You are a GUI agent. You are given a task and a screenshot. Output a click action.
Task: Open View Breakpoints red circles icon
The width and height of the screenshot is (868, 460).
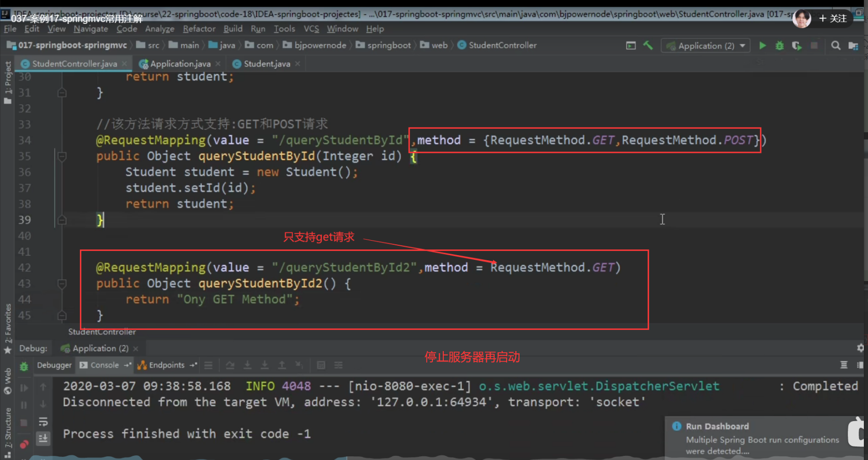[x=24, y=444]
